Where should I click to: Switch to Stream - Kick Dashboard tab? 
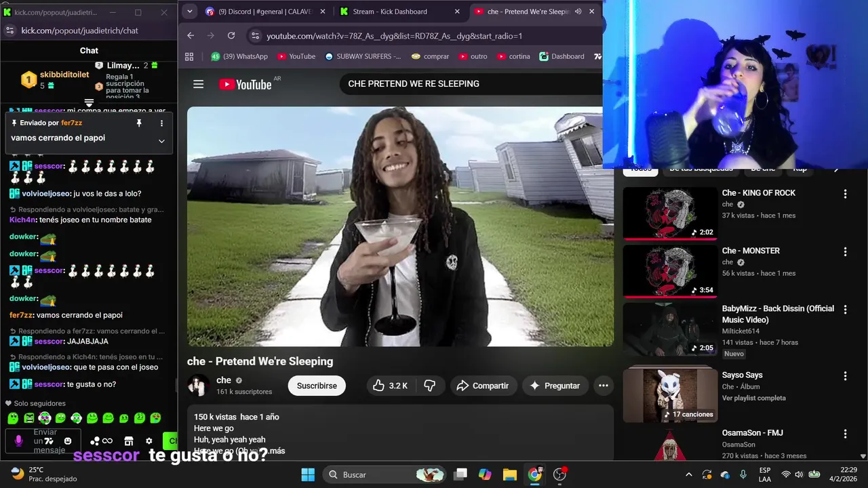point(400,12)
